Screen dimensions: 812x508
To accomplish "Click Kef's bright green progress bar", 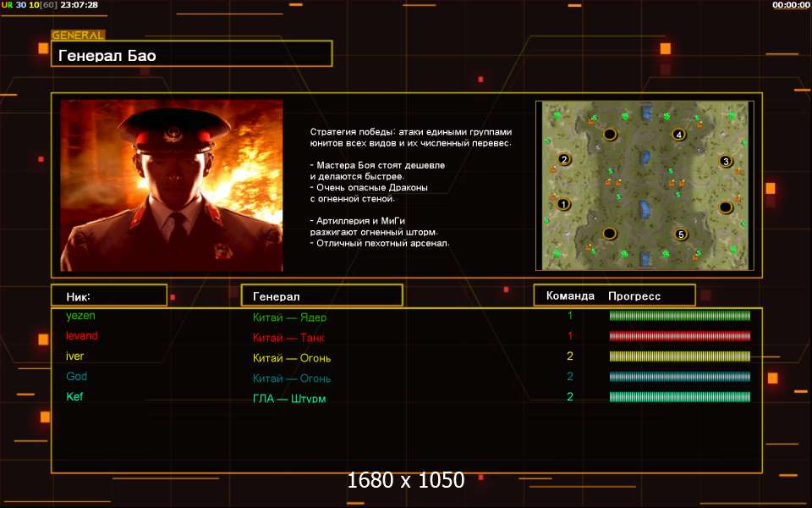I will click(680, 396).
